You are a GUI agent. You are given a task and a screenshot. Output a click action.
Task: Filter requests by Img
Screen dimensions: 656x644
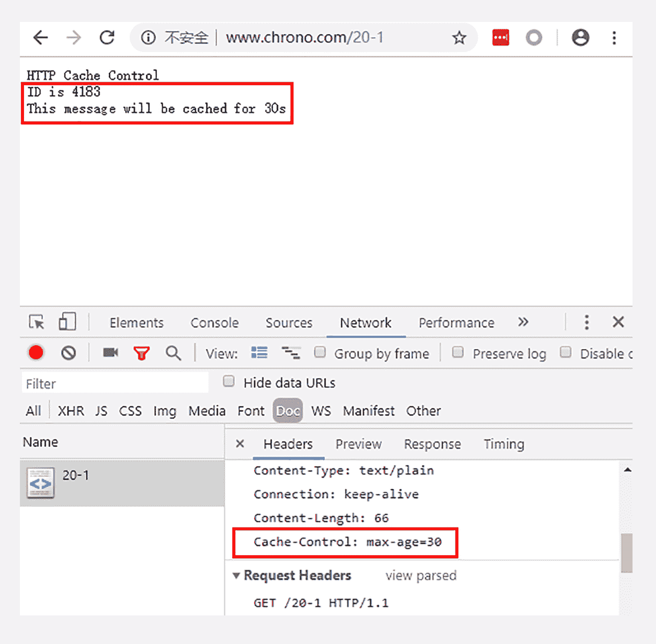[164, 411]
